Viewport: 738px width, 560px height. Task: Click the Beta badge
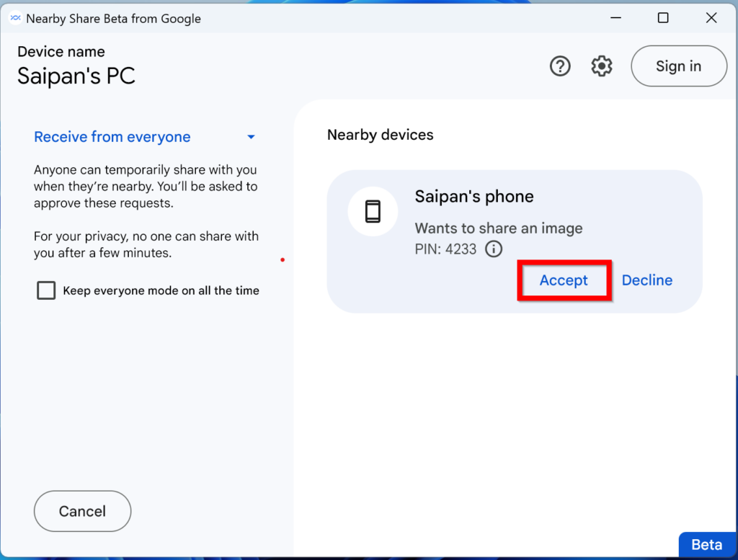pos(706,545)
